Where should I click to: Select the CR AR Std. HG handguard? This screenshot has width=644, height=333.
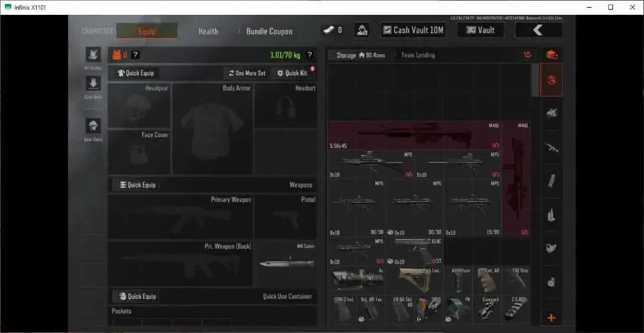(x=401, y=310)
